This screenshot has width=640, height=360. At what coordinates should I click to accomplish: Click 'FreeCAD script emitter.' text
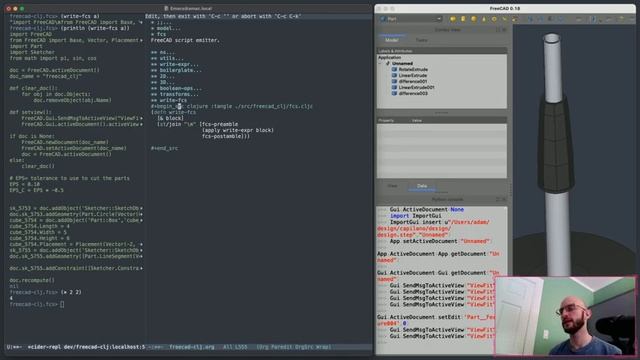(185, 40)
